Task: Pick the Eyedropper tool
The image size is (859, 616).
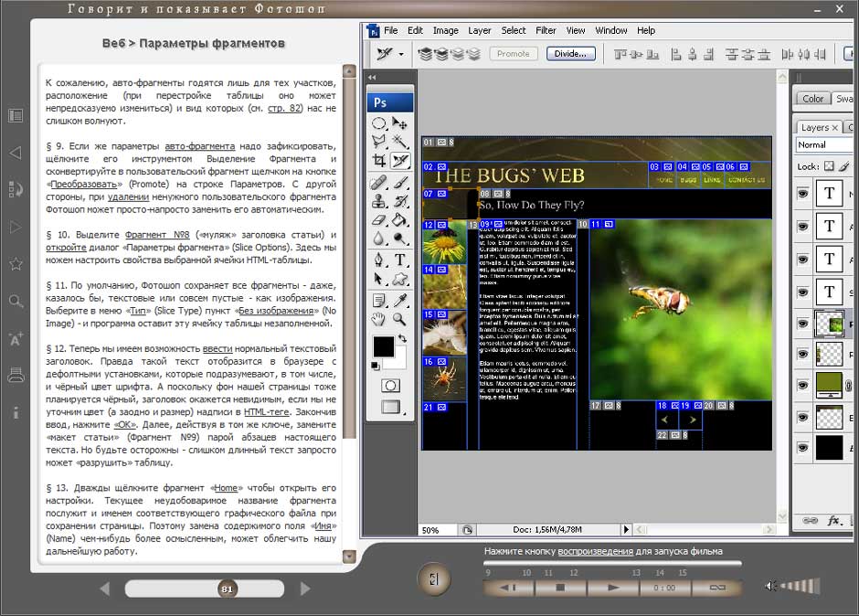Action: (x=400, y=300)
